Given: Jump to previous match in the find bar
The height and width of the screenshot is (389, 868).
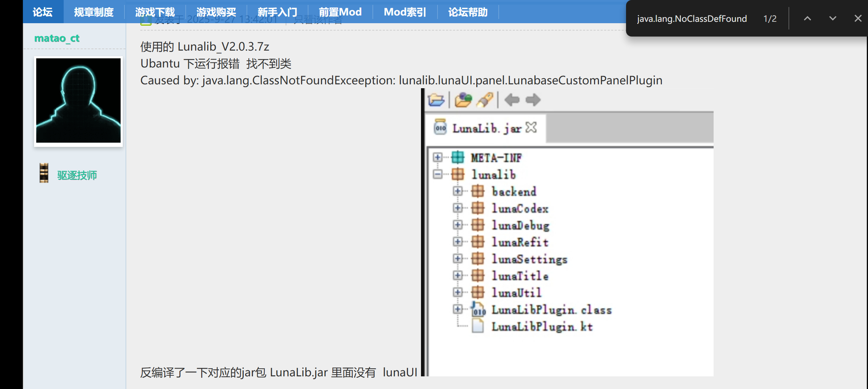Looking at the screenshot, I should [x=808, y=18].
